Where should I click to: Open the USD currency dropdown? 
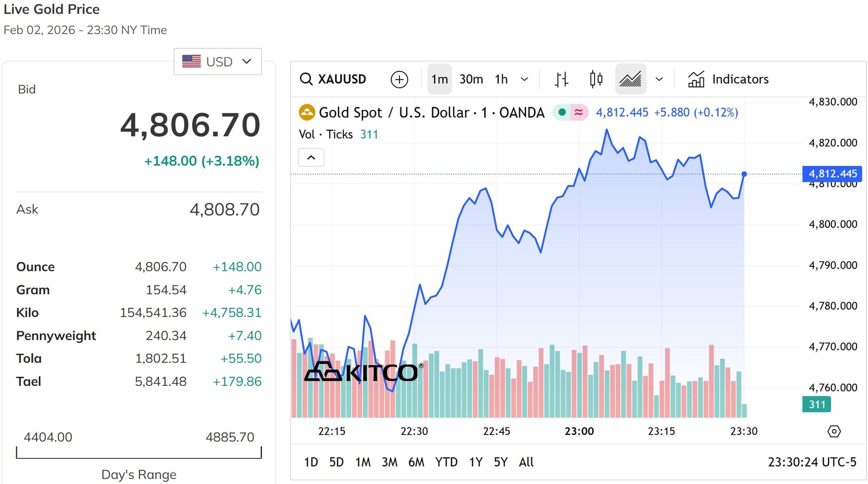click(x=217, y=62)
